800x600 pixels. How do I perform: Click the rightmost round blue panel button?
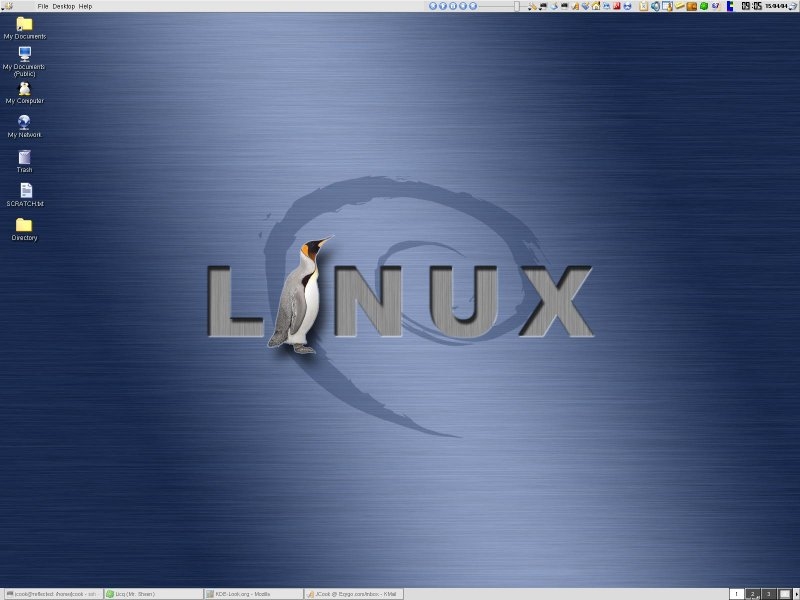(x=473, y=6)
